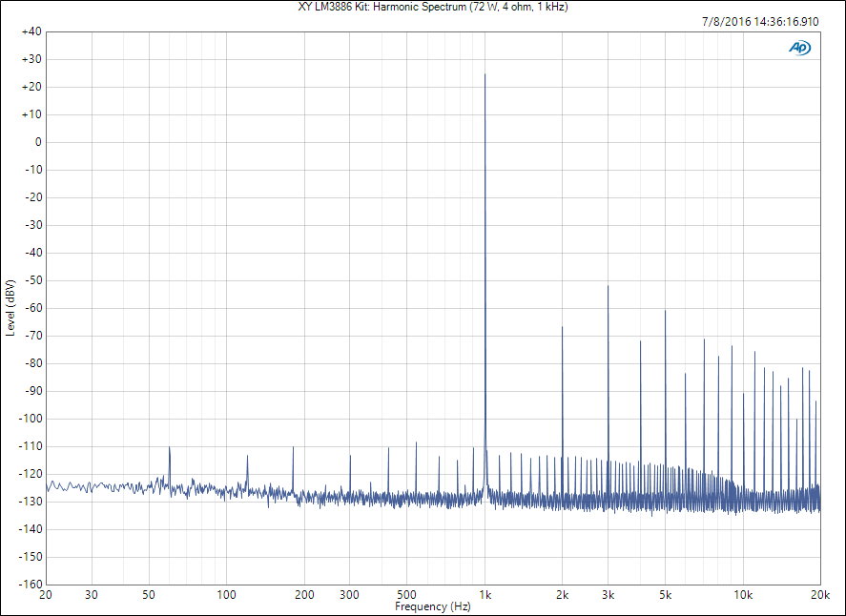Click the 500 frequency axis label
Image resolution: width=846 pixels, height=616 pixels.
coord(407,595)
